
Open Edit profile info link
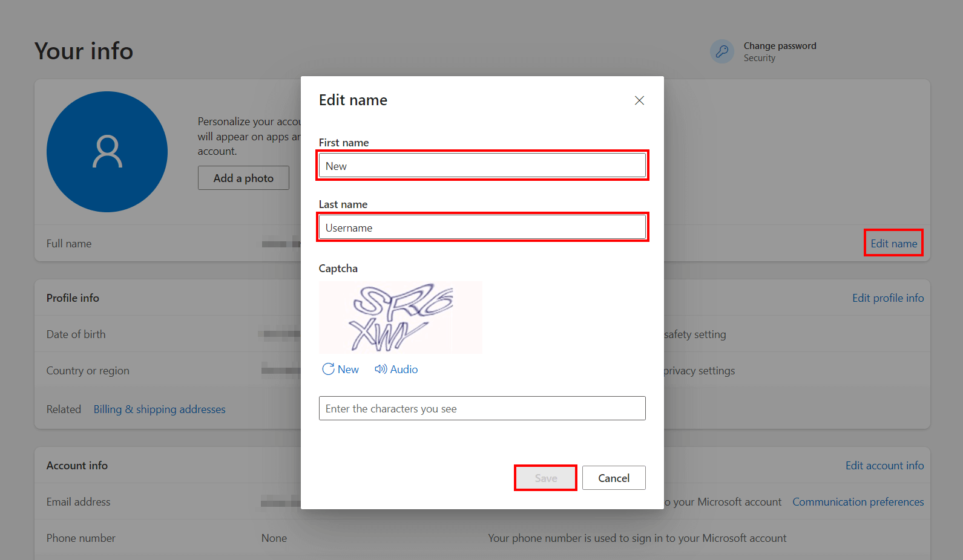point(887,298)
